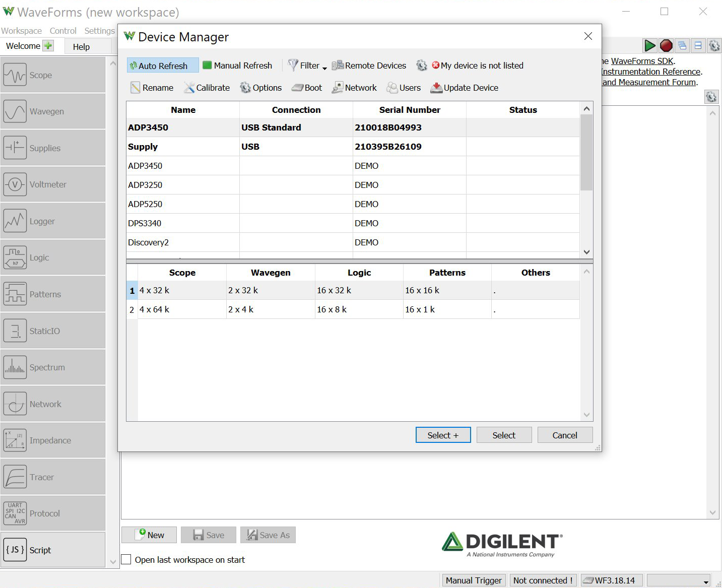
Task: Click the device list vertical scrollbar thumb
Action: point(586,153)
